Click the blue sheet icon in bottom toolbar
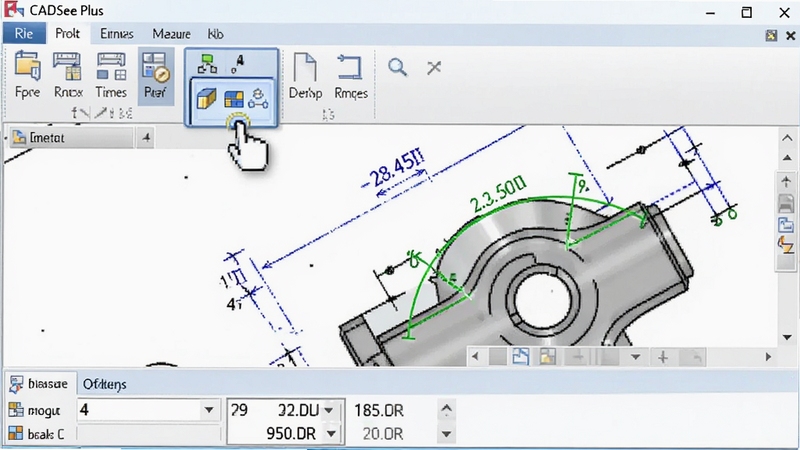 pos(520,357)
